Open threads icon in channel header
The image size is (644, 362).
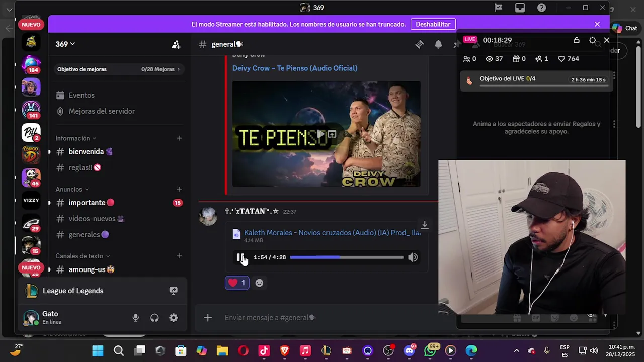[420, 45]
